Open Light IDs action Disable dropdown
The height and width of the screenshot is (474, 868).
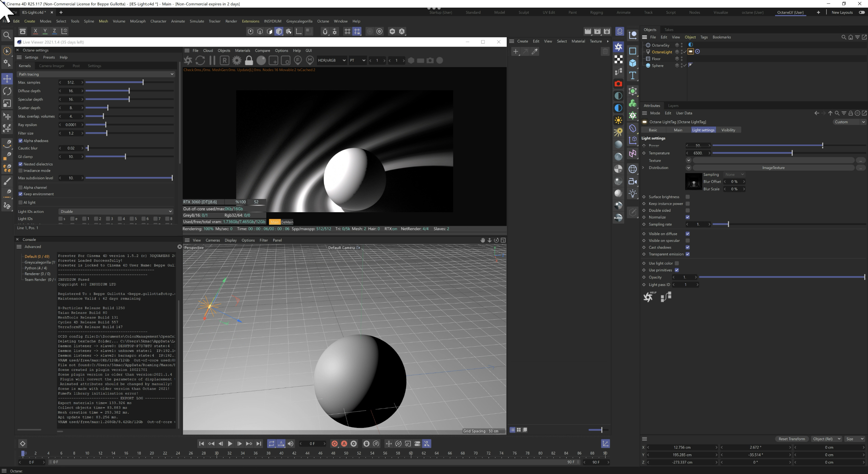tap(116, 212)
